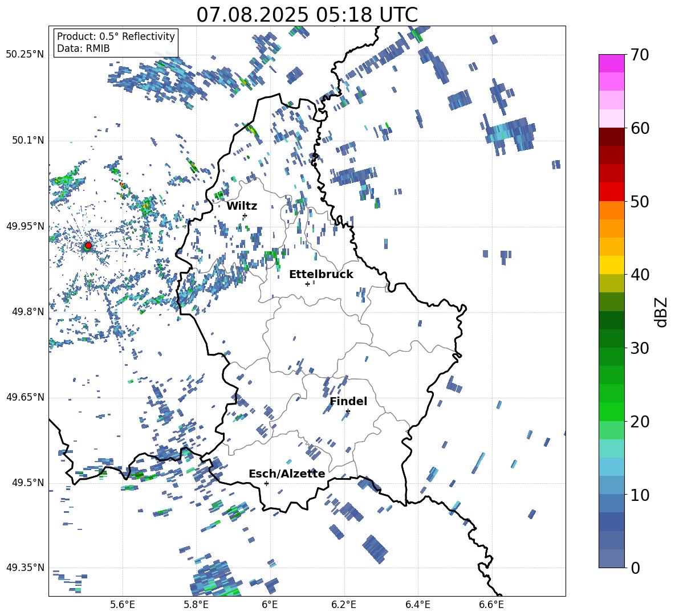Click the title 07.08.2025 05:18 UTC

[x=307, y=15]
